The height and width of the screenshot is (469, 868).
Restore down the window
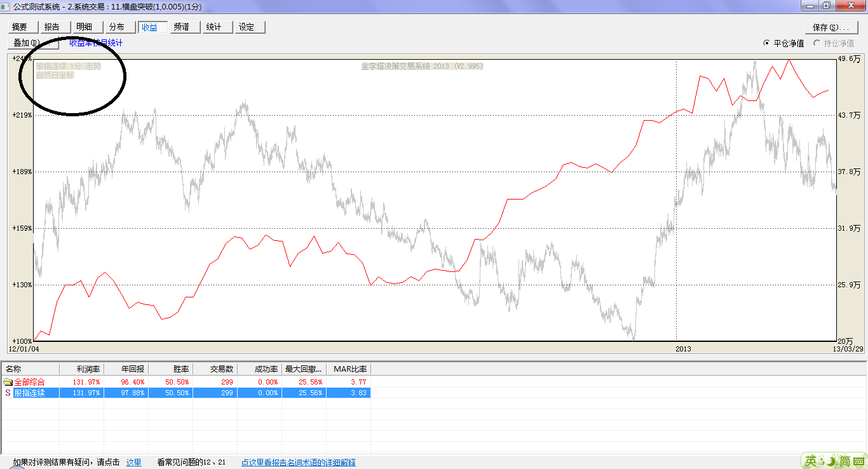click(826, 6)
